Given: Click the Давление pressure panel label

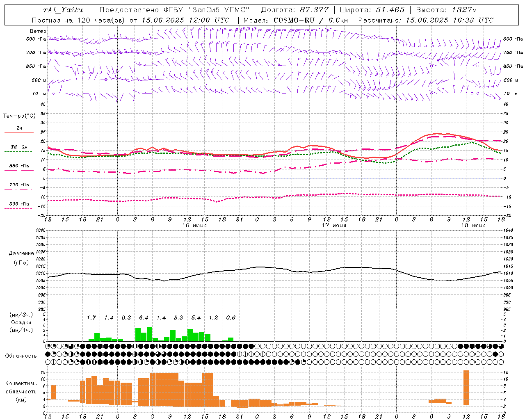Looking at the screenshot, I should 21,253.
